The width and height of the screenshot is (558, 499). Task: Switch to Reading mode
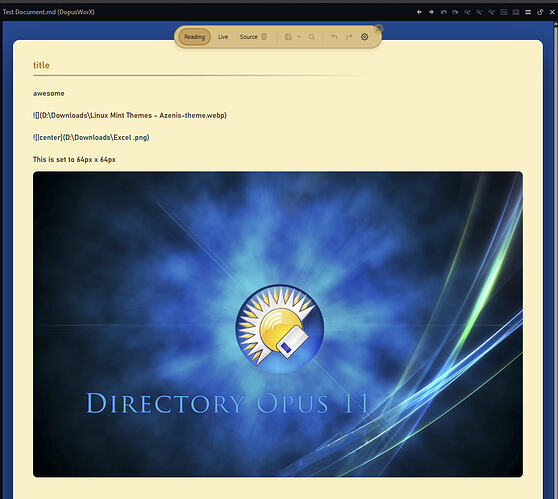tap(194, 37)
